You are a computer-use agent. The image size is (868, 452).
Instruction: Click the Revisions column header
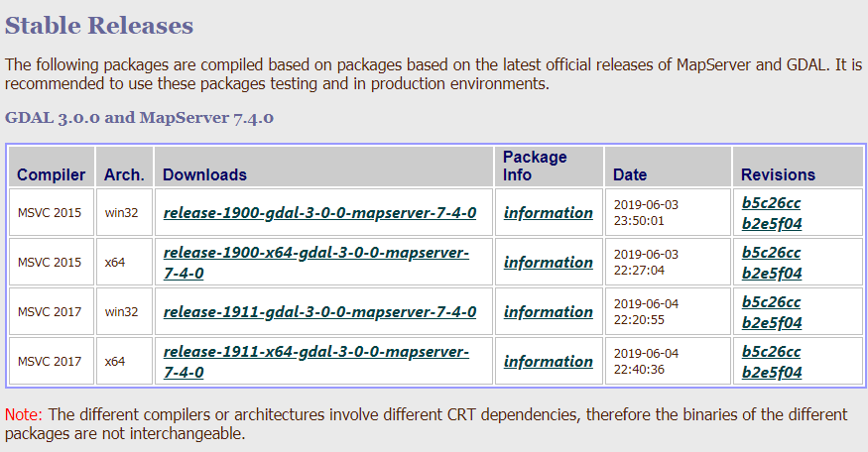(x=778, y=175)
